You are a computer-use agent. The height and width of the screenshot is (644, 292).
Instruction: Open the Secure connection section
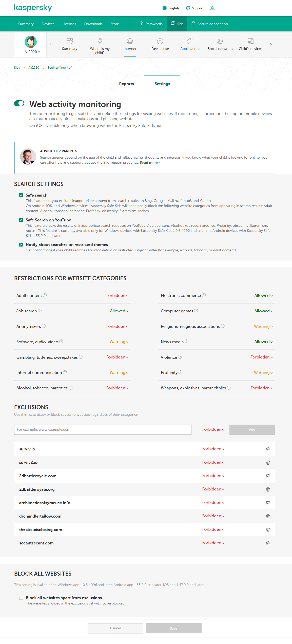pyautogui.click(x=209, y=24)
